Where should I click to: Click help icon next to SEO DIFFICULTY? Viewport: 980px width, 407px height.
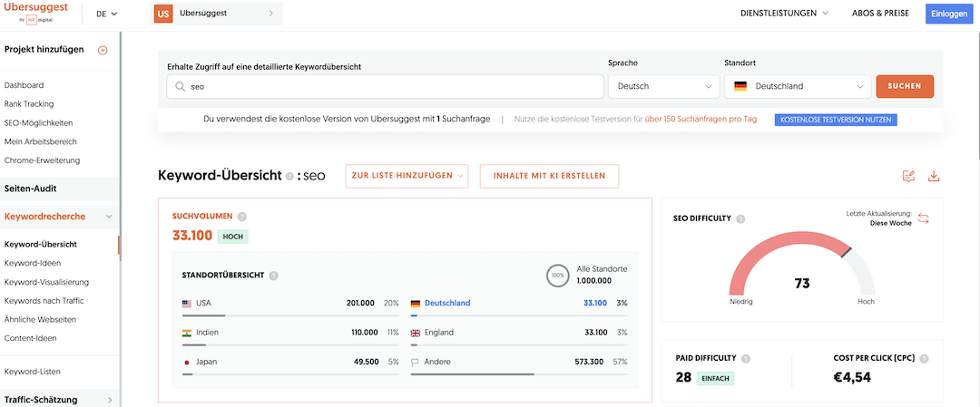coord(740,219)
